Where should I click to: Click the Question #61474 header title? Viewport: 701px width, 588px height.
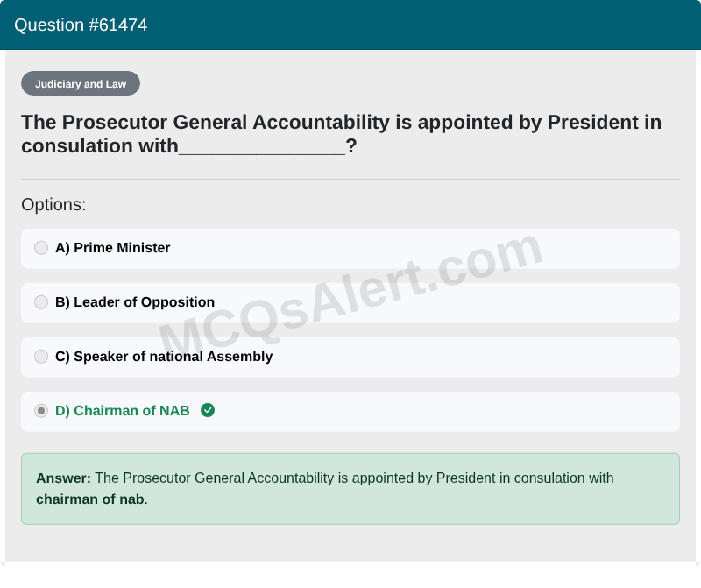[x=81, y=25]
